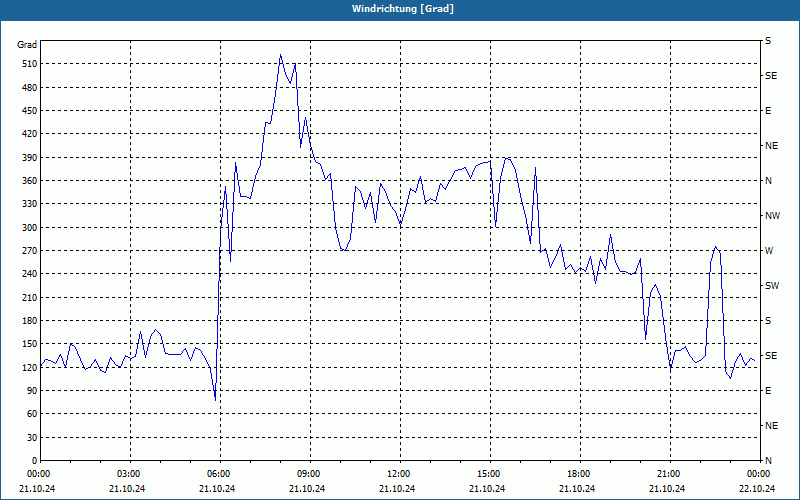Click the 22.10.24 date label
The height and width of the screenshot is (500, 800).
tap(757, 489)
